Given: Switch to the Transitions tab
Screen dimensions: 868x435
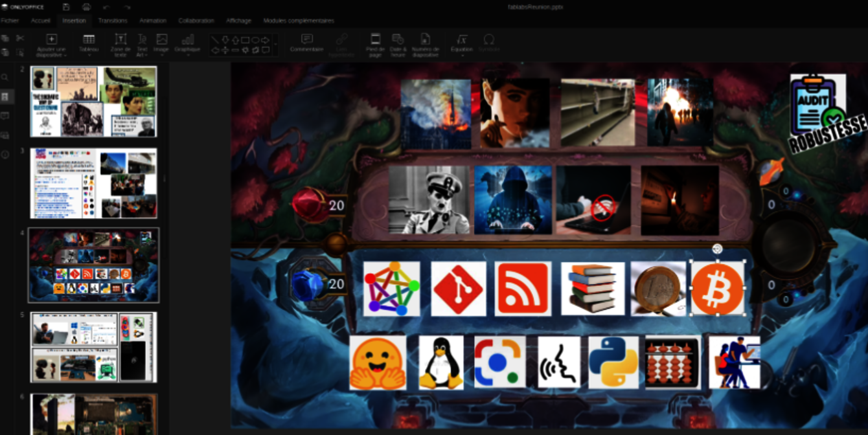Looking at the screenshot, I should point(113,21).
